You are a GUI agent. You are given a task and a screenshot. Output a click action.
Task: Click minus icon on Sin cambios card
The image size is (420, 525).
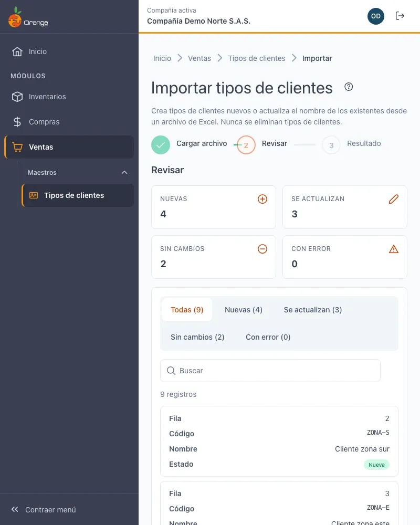tap(262, 249)
